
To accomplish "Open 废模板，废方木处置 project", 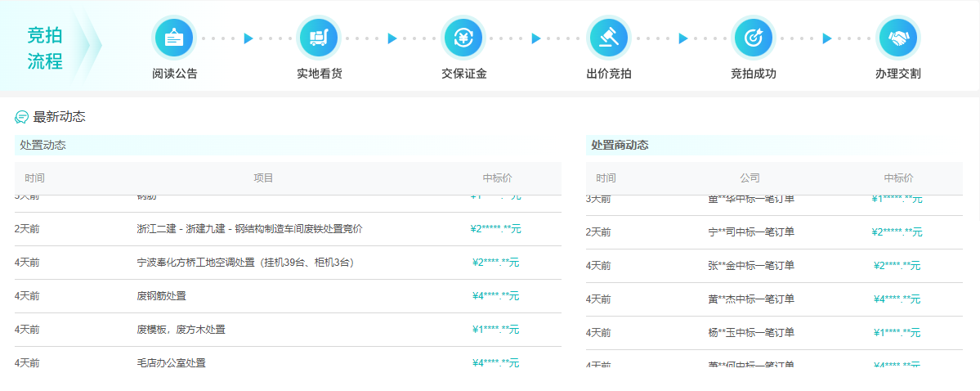I will [181, 330].
